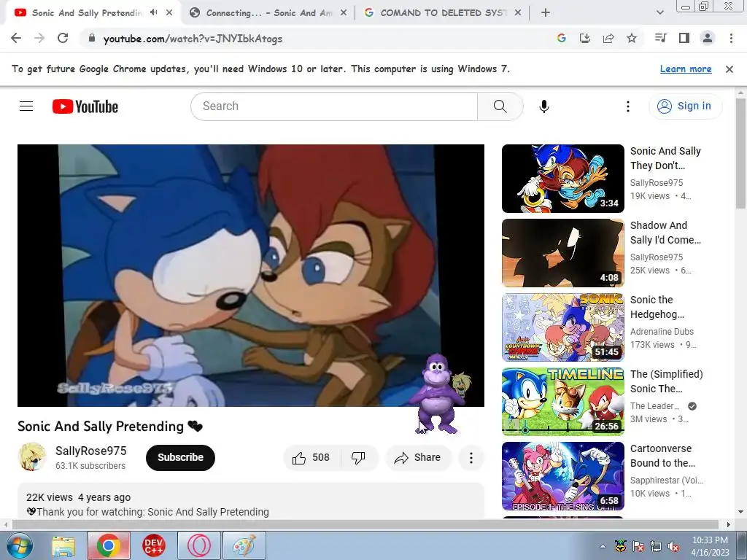Screen dimensions: 747x560
Task: Switch to the Connecting... Sonic And Am tab
Action: (268, 13)
